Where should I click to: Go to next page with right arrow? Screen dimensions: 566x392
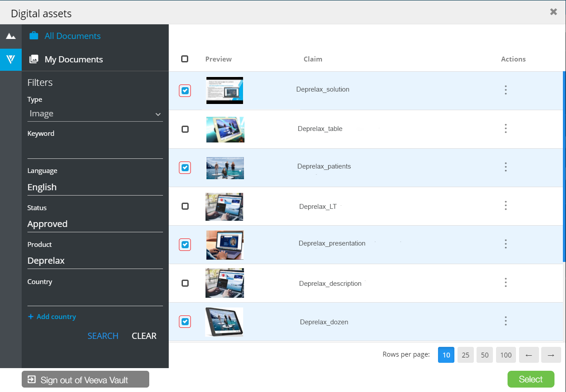(551, 355)
